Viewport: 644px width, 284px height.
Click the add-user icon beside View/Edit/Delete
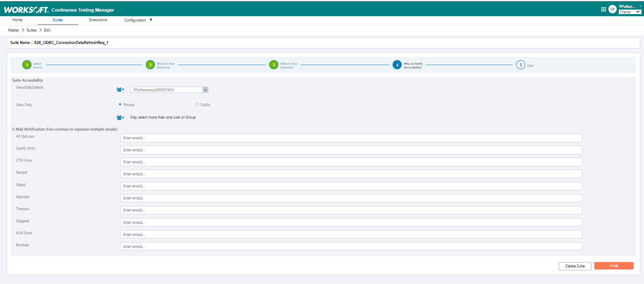coord(121,90)
